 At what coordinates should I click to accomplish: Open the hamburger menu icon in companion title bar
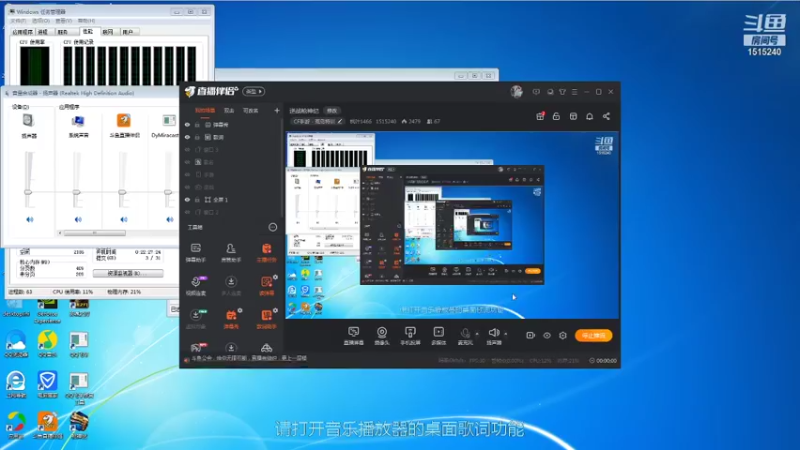coord(574,92)
